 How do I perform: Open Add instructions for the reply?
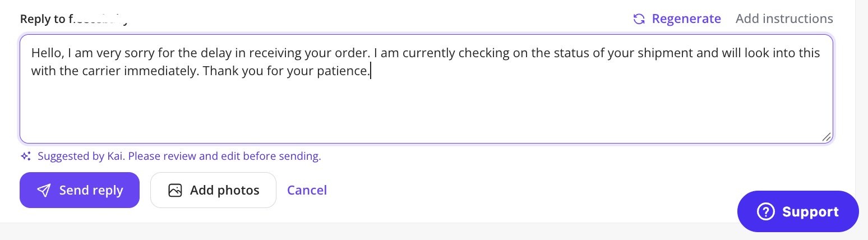[x=784, y=19]
